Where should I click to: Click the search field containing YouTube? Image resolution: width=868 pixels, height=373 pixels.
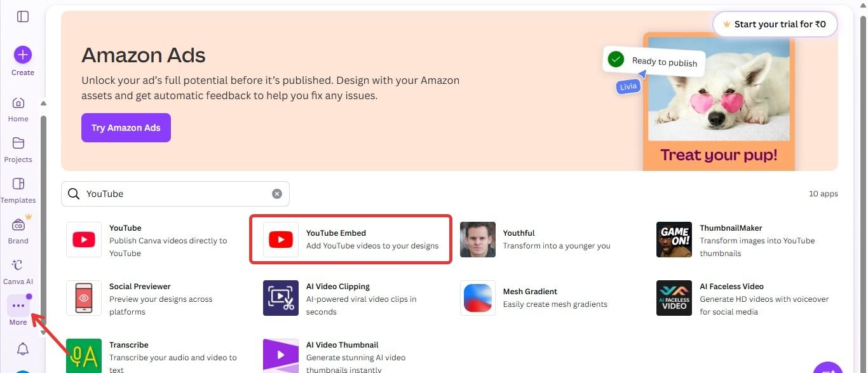pos(175,194)
